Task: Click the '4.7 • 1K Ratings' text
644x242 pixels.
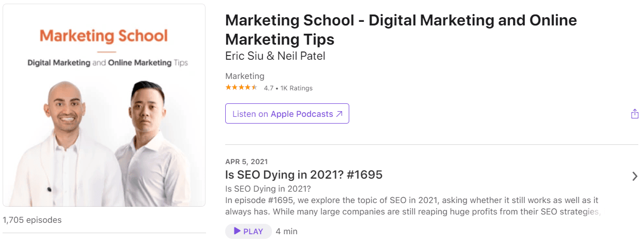Action: point(288,88)
